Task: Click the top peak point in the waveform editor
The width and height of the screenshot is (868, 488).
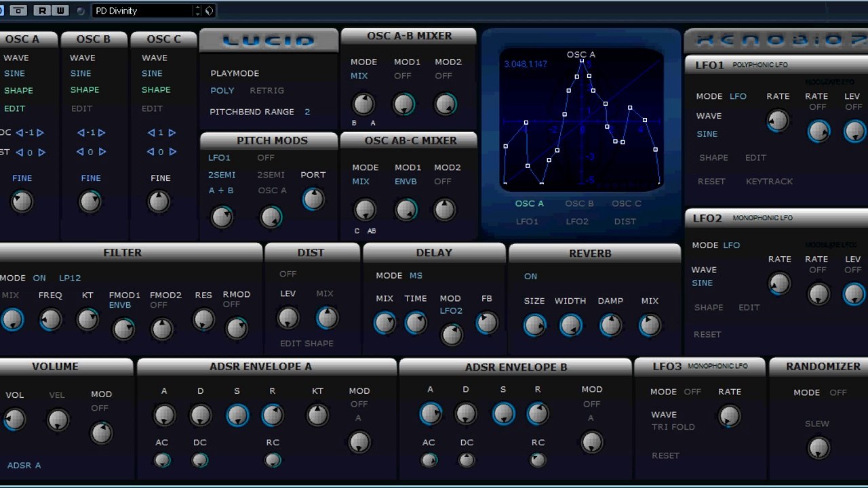Action: coord(581,61)
